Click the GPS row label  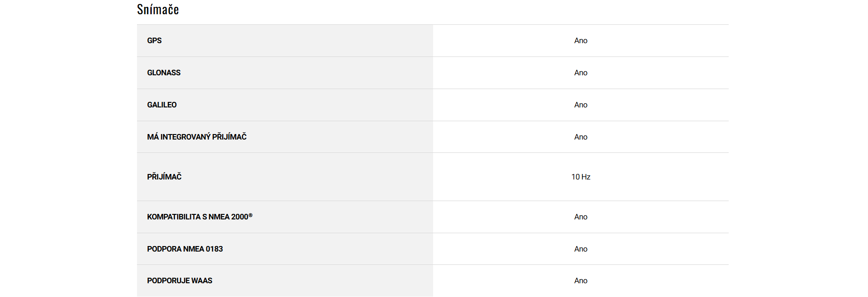click(154, 40)
